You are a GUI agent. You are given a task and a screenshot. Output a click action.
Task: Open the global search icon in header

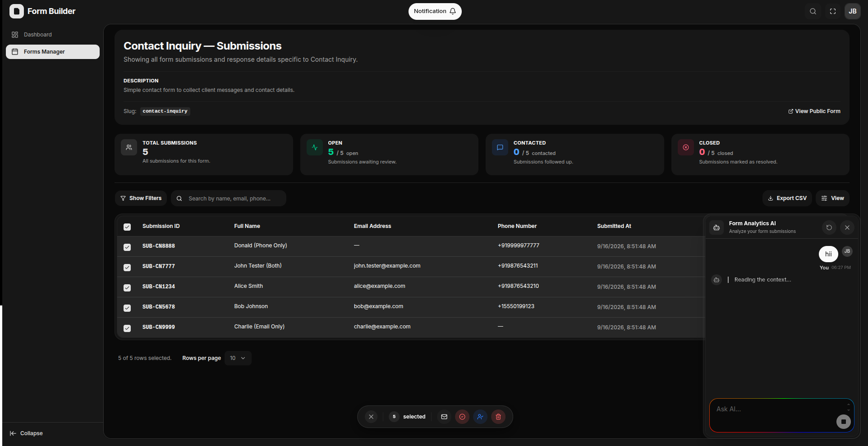point(813,11)
